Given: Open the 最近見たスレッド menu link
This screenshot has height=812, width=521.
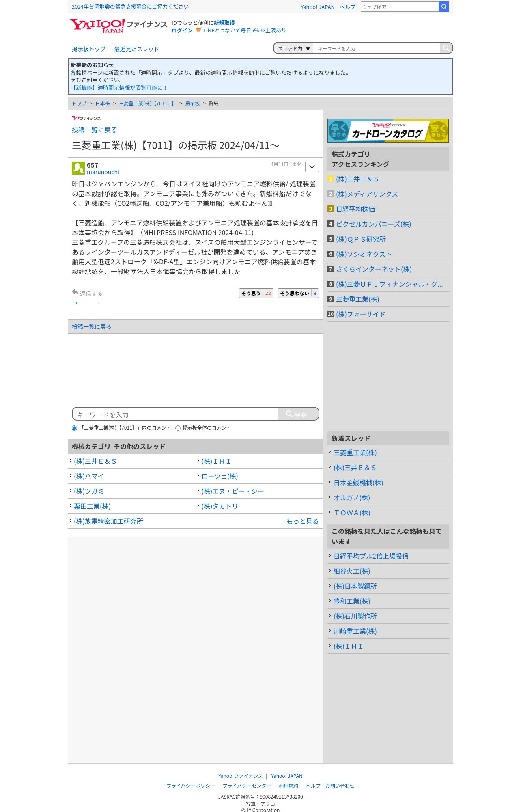Looking at the screenshot, I should point(136,49).
